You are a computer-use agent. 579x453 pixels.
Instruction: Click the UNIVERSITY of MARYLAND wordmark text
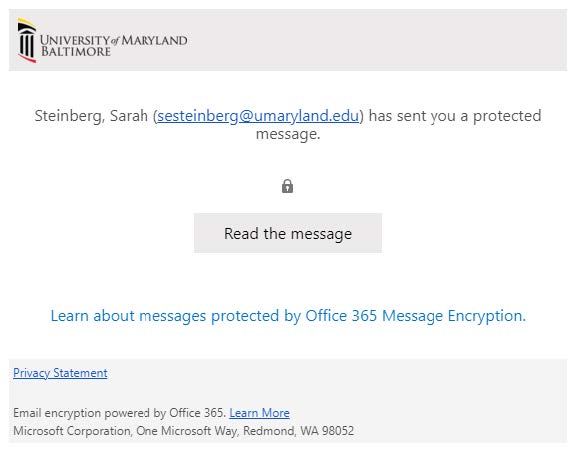[114, 40]
